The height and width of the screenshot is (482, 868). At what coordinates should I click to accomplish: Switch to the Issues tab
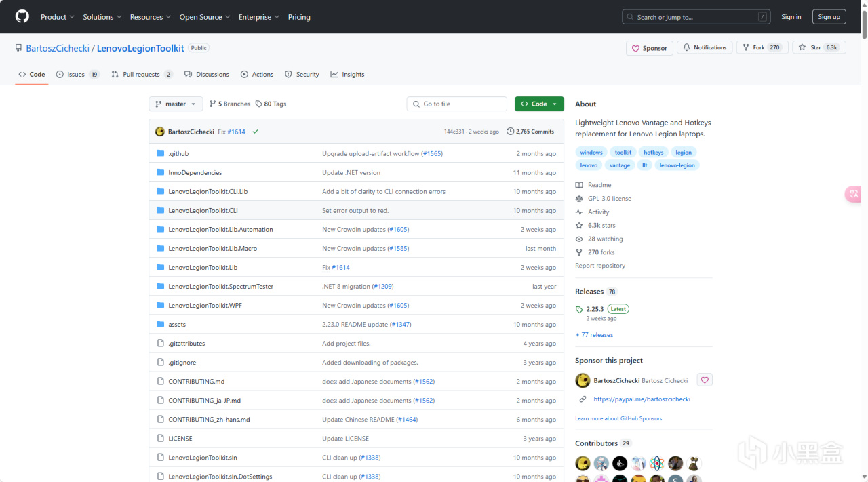click(x=77, y=74)
